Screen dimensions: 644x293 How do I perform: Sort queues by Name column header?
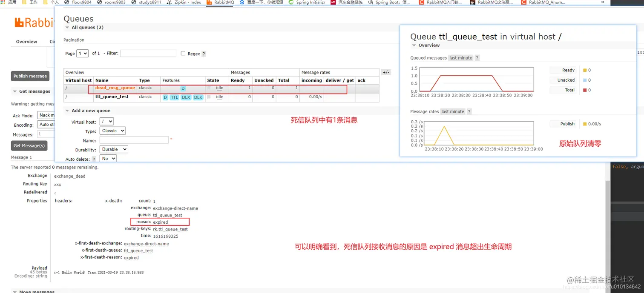[102, 80]
